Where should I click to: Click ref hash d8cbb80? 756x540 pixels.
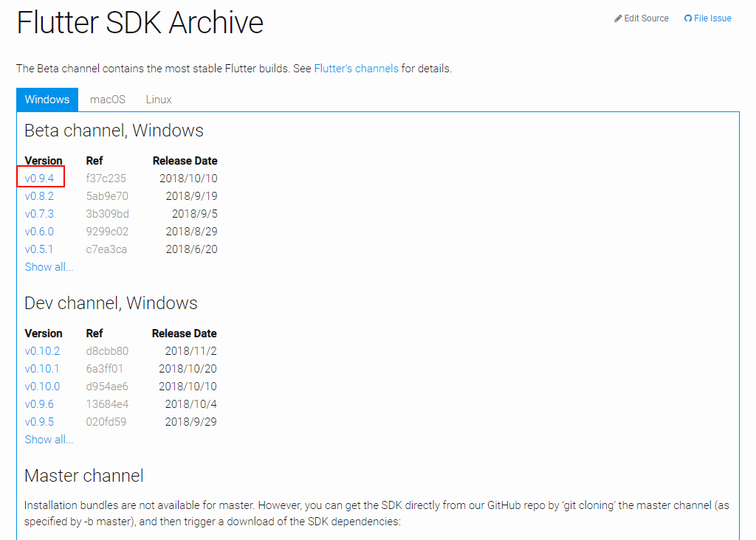[107, 351]
